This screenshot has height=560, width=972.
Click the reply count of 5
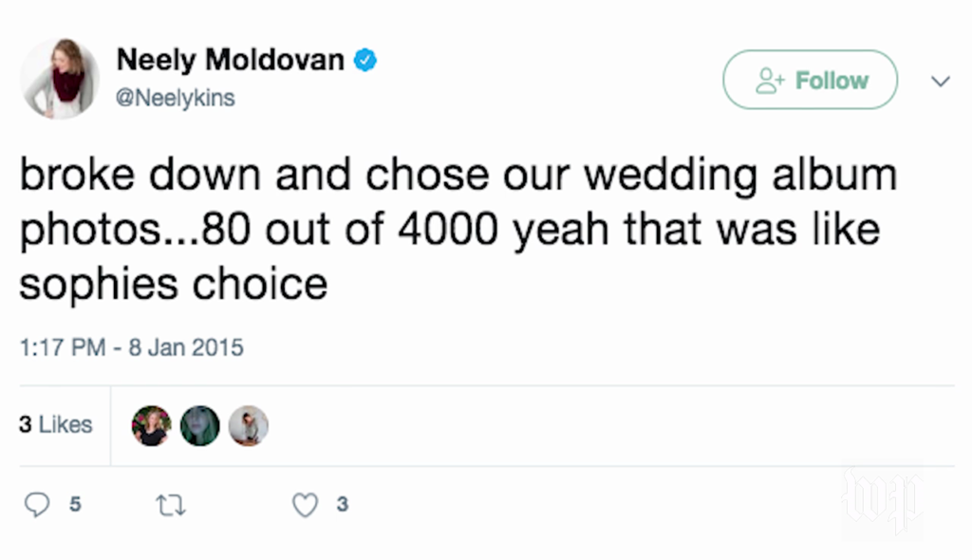[75, 505]
